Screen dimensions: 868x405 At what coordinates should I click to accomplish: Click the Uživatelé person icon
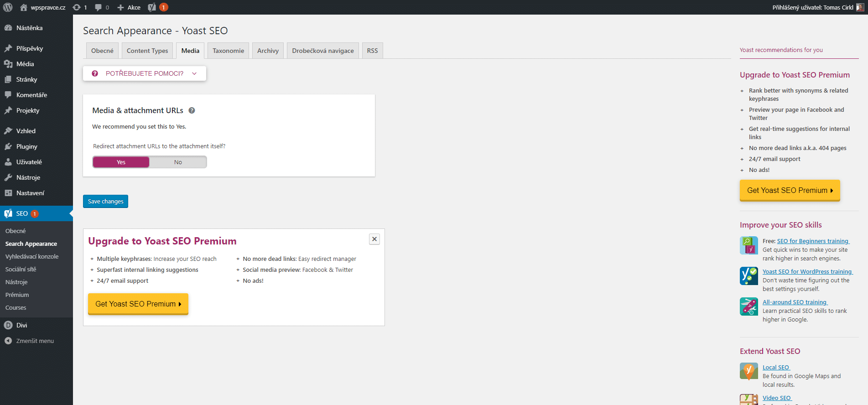pyautogui.click(x=8, y=162)
